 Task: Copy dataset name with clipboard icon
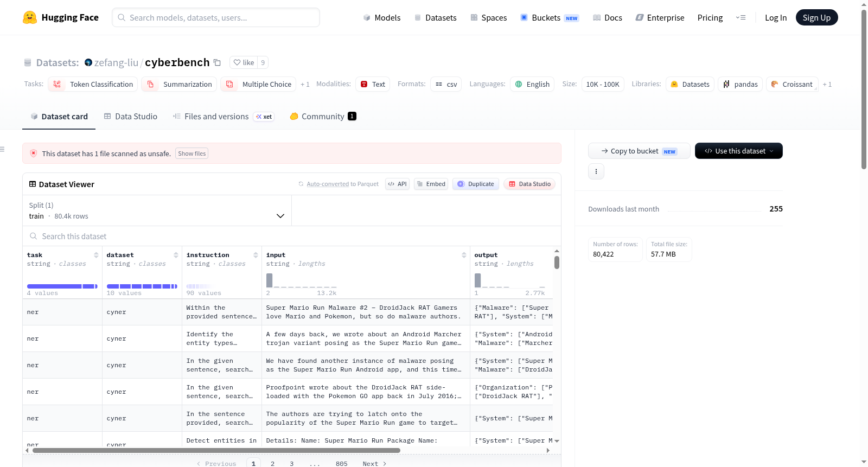coord(217,62)
